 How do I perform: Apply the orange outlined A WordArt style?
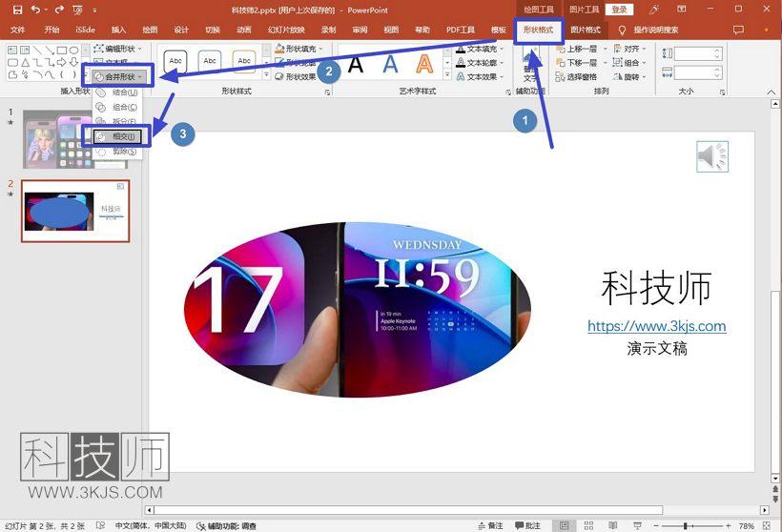pos(424,64)
